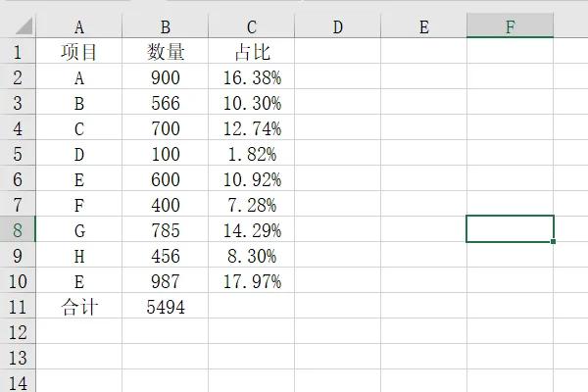588x392 pixels.
Task: Click item cell C in row 4
Action: 78,127
